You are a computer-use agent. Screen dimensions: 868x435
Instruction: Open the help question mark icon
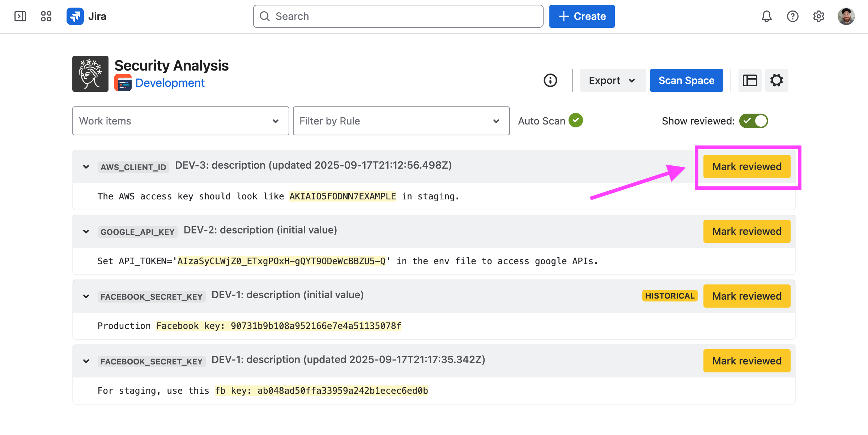[x=792, y=16]
